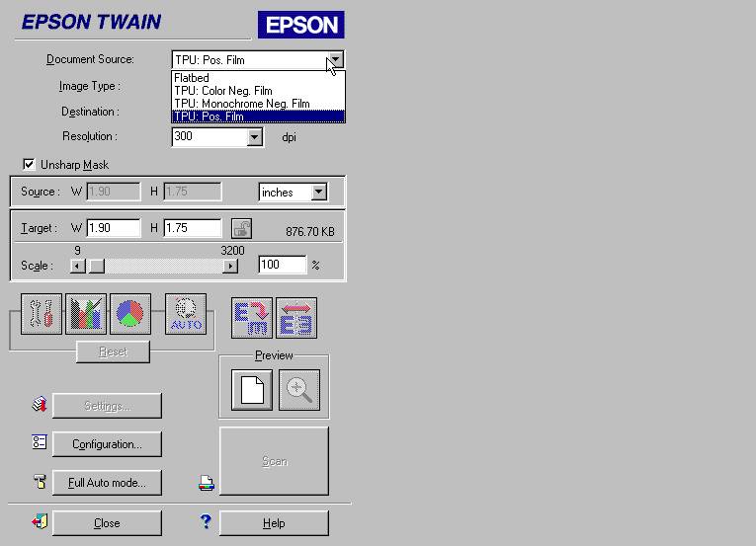756x546 pixels.
Task: Toggle the Unsharp Mask checkbox
Action: click(x=29, y=165)
